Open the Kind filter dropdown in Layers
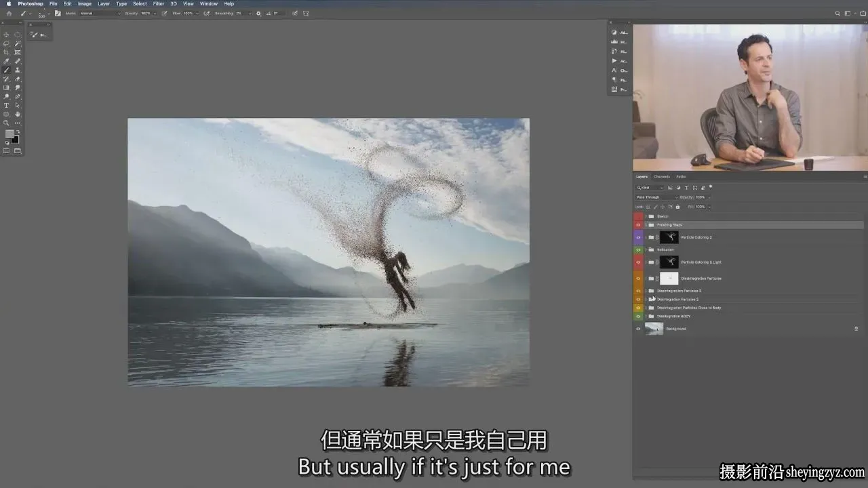 pos(650,188)
